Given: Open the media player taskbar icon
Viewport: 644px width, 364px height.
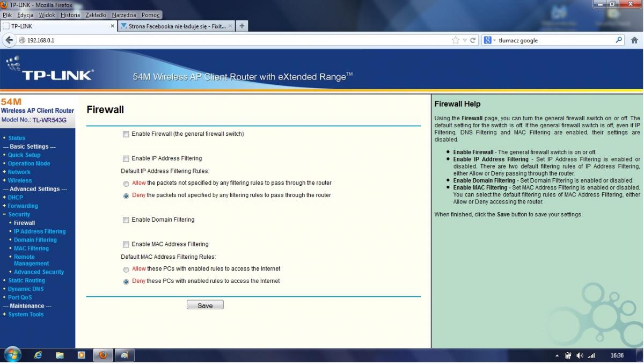Looking at the screenshot, I should (82, 355).
